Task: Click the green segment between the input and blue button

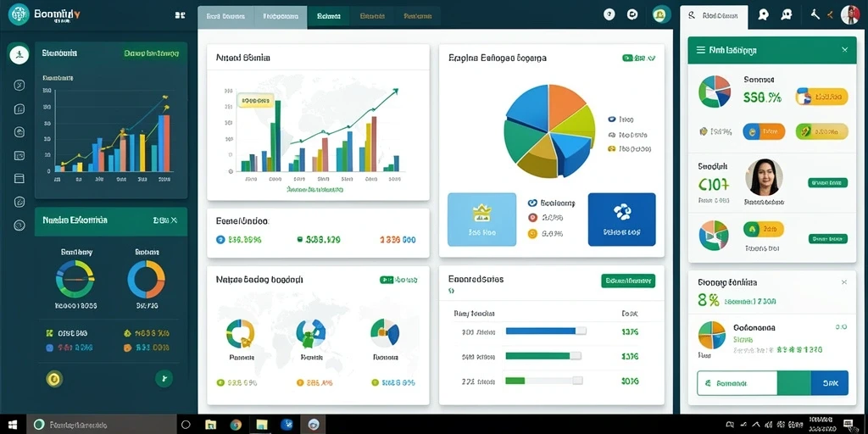Action: pyautogui.click(x=793, y=383)
